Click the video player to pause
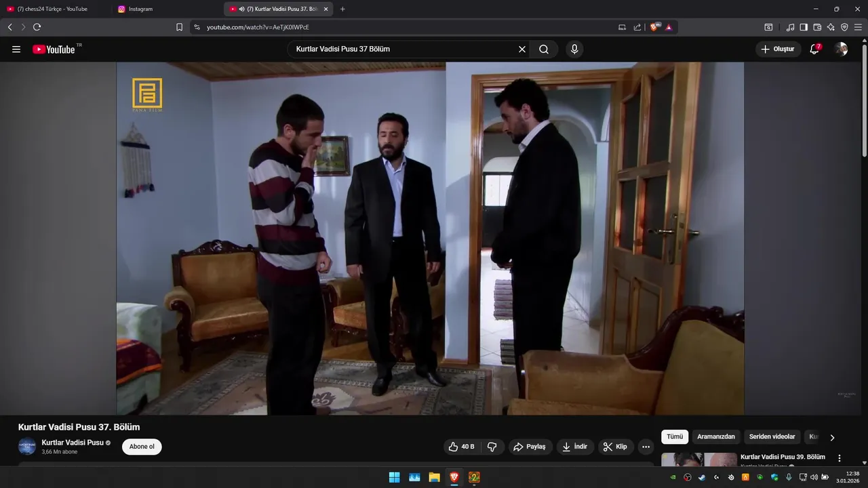Viewport: 868px width, 488px height. tap(430, 239)
